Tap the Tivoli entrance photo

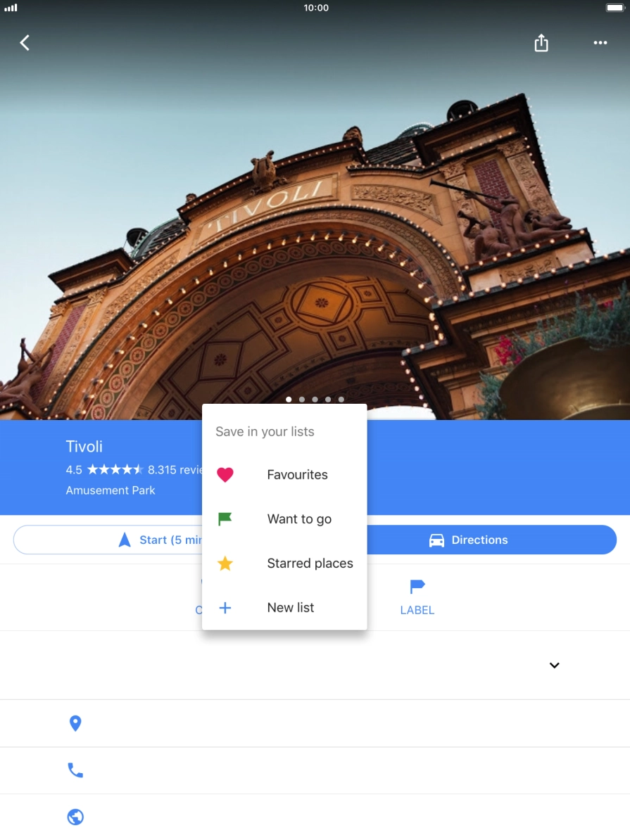(x=315, y=211)
